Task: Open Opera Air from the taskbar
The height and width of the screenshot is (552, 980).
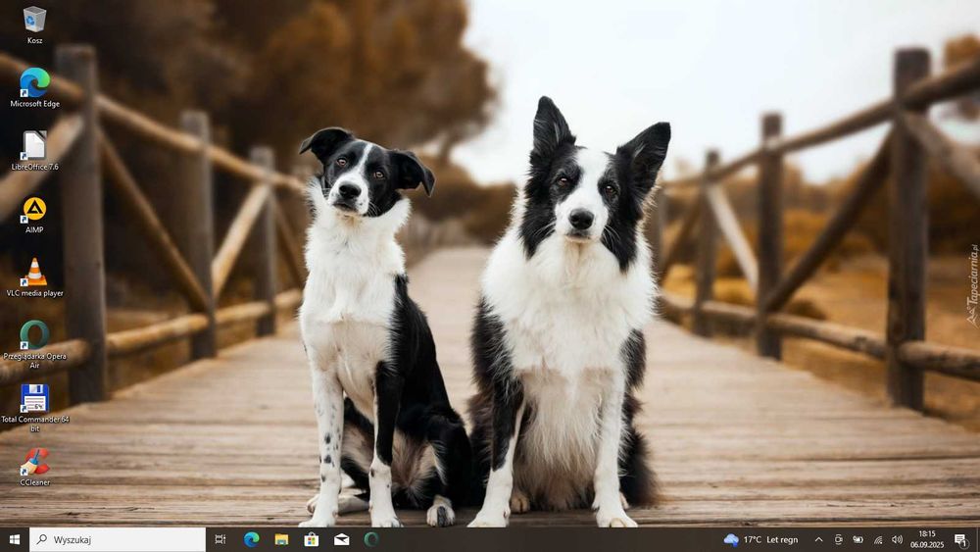Action: point(371,539)
